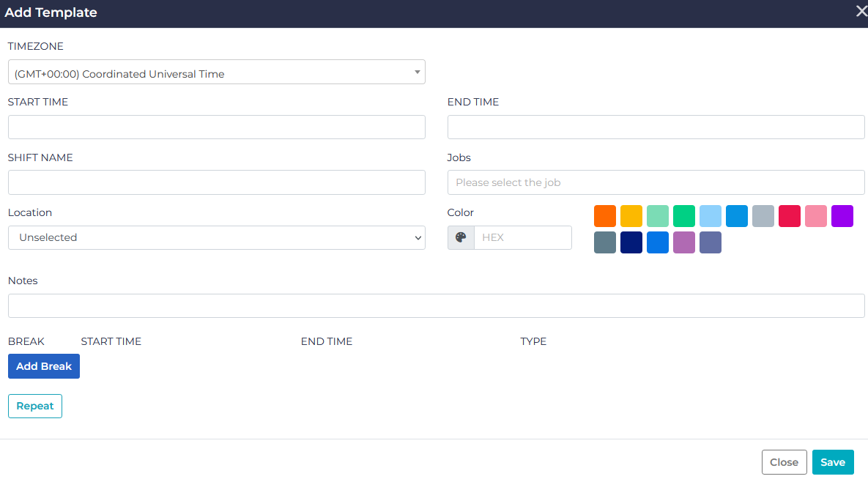Click the X to close Add Template
868x479 pixels.
tap(860, 11)
